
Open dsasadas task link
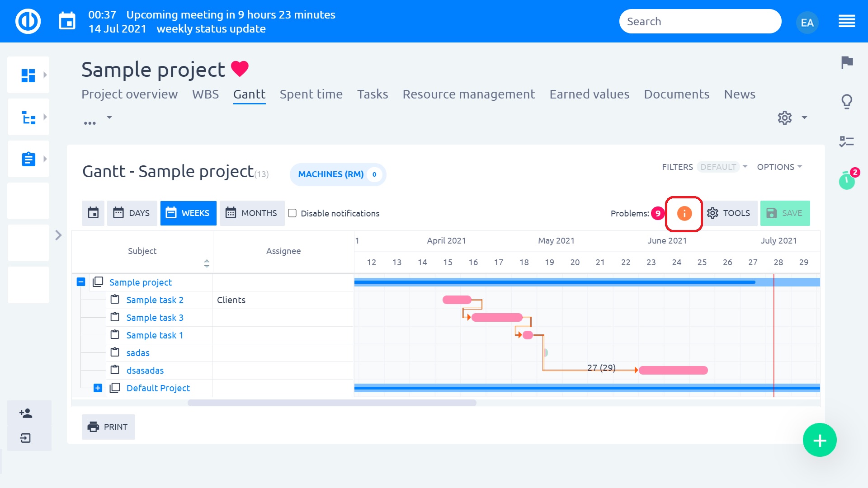click(145, 371)
